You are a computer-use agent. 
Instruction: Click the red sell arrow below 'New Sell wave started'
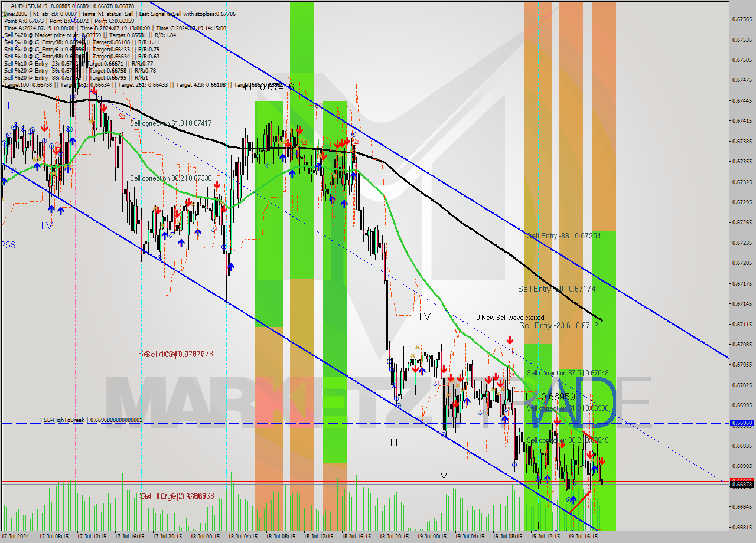point(510,341)
